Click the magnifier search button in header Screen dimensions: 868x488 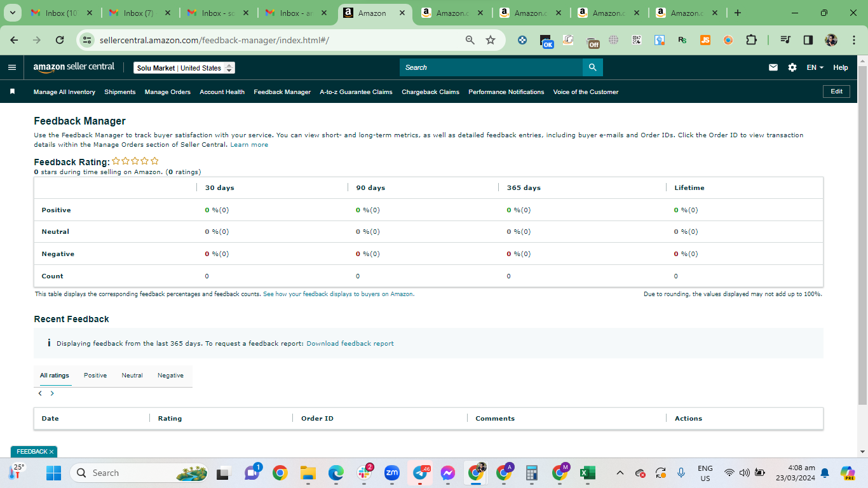click(x=592, y=67)
